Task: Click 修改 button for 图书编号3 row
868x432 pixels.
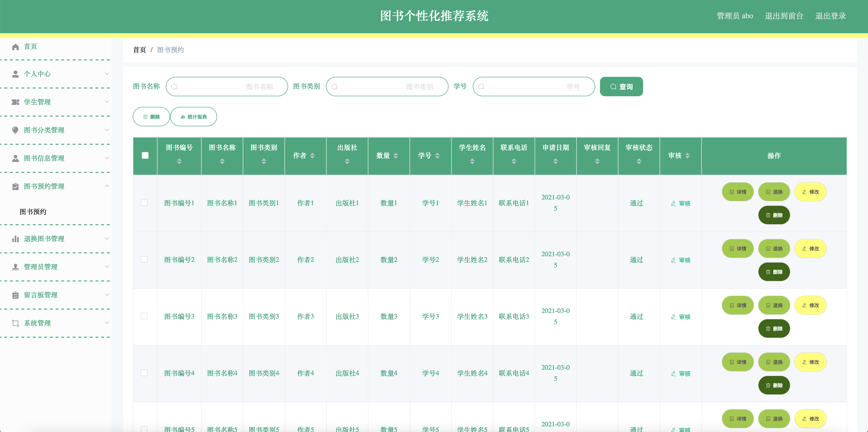Action: [x=810, y=305]
